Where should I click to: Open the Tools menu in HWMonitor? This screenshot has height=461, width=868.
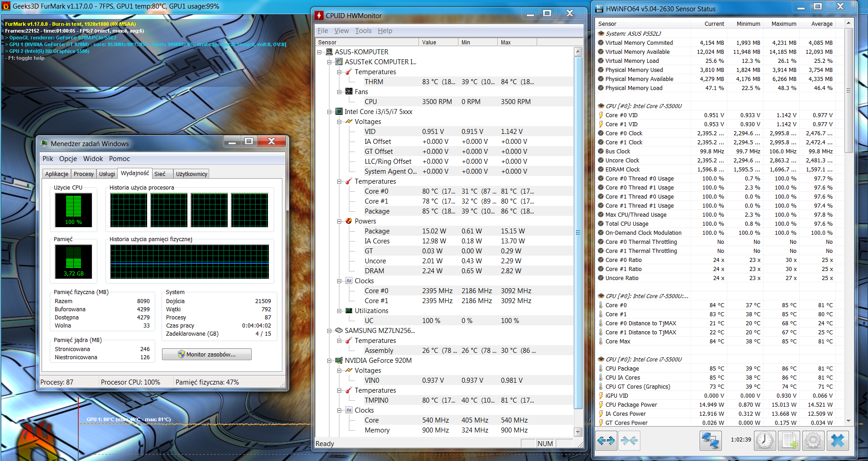click(x=363, y=31)
